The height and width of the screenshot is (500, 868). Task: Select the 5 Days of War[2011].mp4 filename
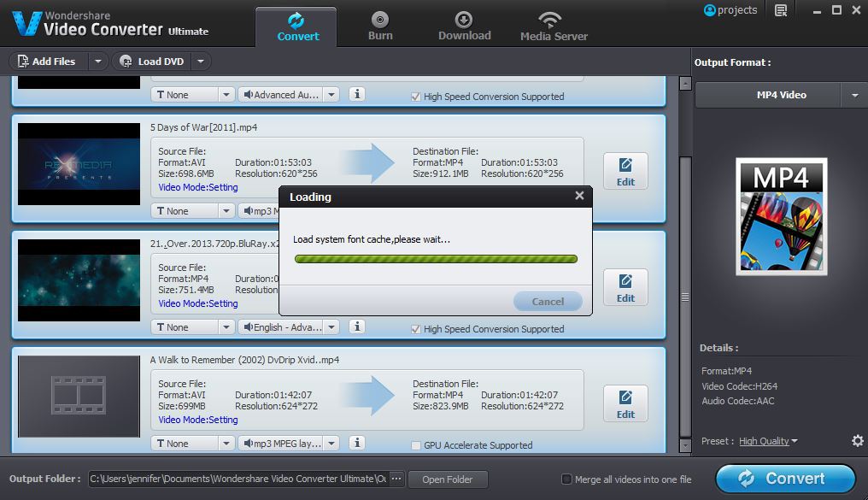click(203, 127)
